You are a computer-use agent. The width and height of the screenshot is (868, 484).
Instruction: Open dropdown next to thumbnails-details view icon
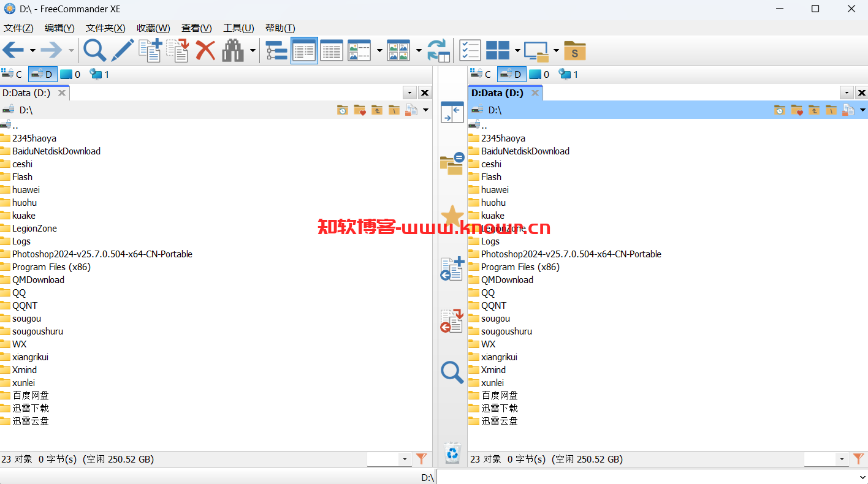[379, 51]
